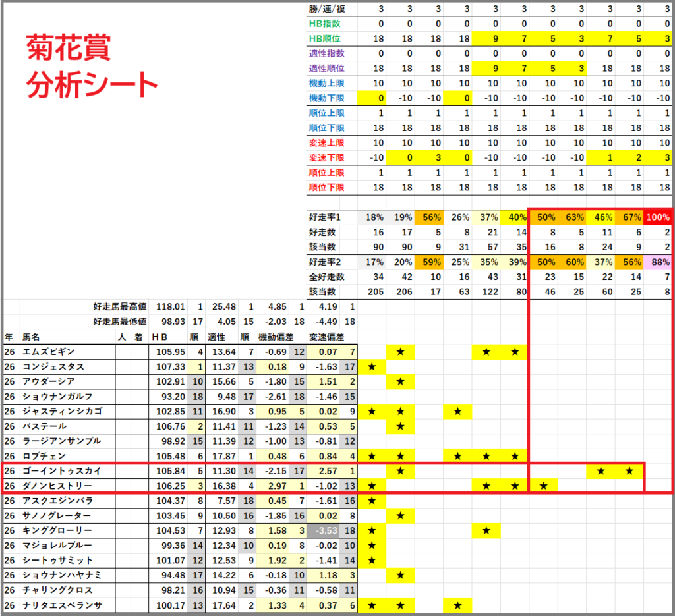
Task: Click the 好走馬最低値 label
Action: pos(120,322)
